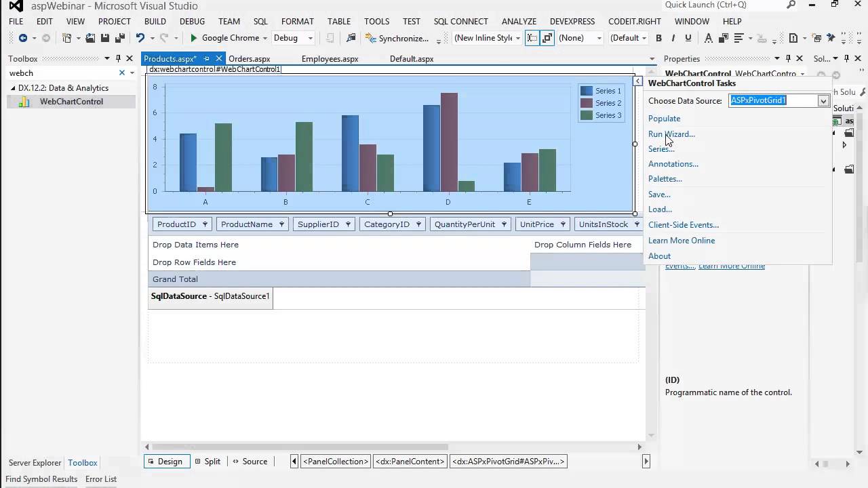
Task: Open the ProductID field filter
Action: coord(204,224)
